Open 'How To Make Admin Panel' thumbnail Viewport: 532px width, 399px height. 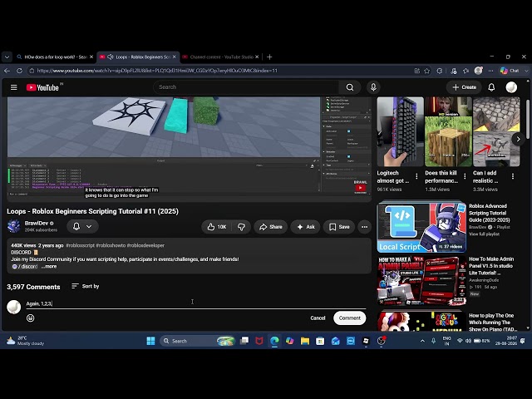click(421, 281)
